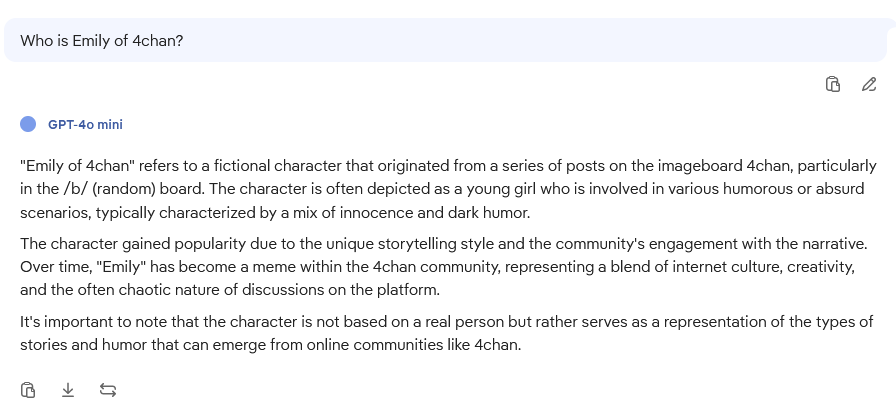Regenerate the answer using the swap-arrows icon
Screen dimensions: 896x403
pos(108,390)
